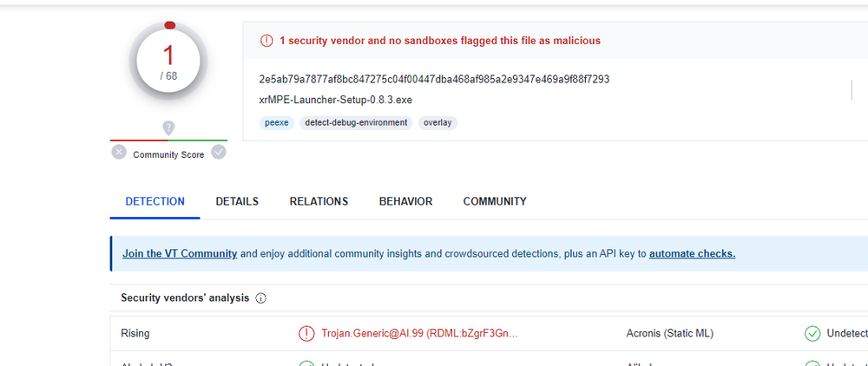Click green checkmark in the Acronis row
The width and height of the screenshot is (868, 366).
pos(812,333)
